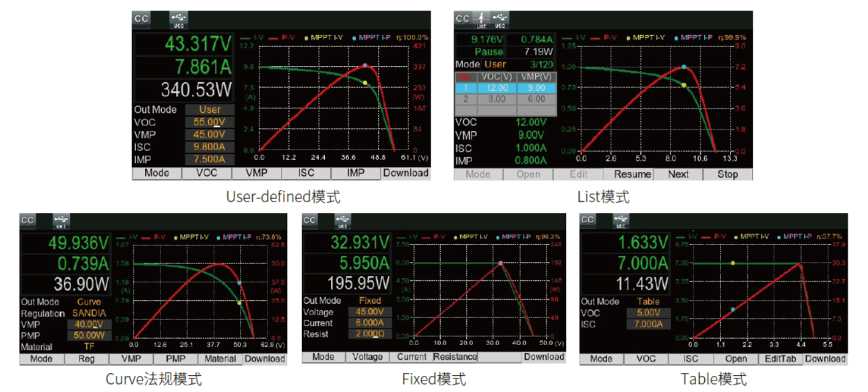The width and height of the screenshot is (868, 392).
Task: Click the EditTab softkey on the Table screen
Action: 780,358
